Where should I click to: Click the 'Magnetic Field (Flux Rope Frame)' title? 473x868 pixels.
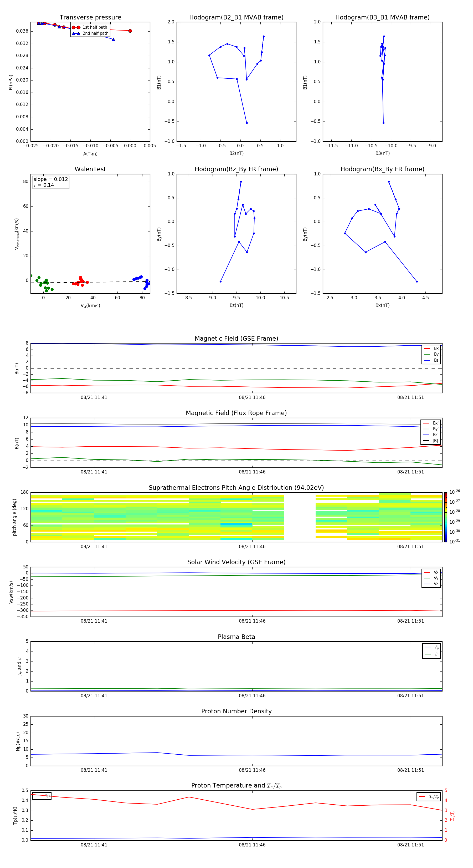[x=236, y=413]
